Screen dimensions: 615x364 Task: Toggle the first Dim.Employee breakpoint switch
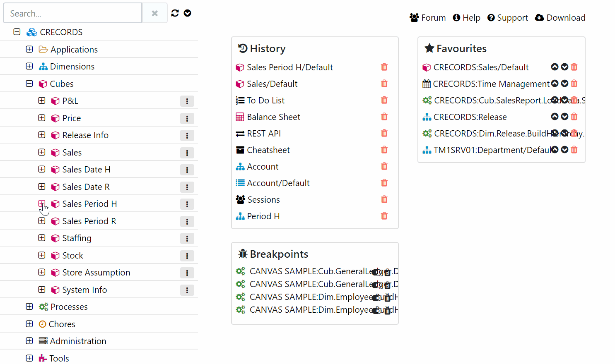(376, 298)
